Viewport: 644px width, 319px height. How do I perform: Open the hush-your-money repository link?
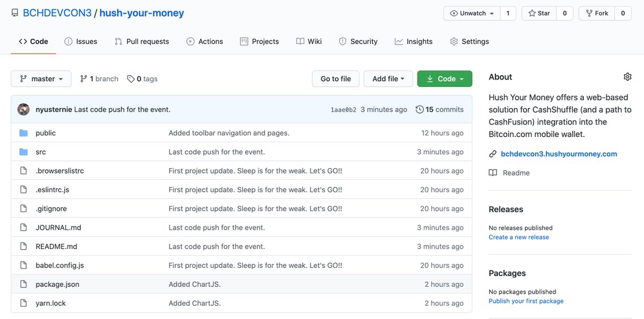pyautogui.click(x=142, y=13)
